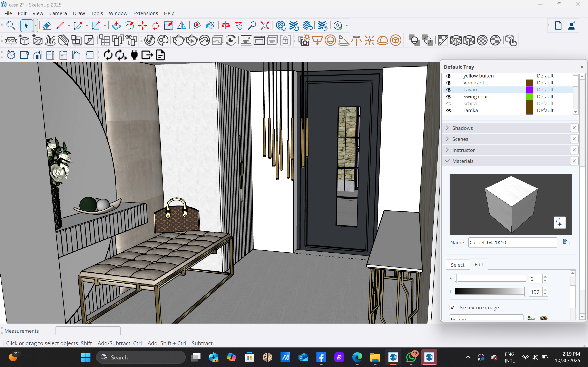Activate the Push/Pull tool
Image resolution: width=588 pixels, height=367 pixels.
pyautogui.click(x=116, y=25)
